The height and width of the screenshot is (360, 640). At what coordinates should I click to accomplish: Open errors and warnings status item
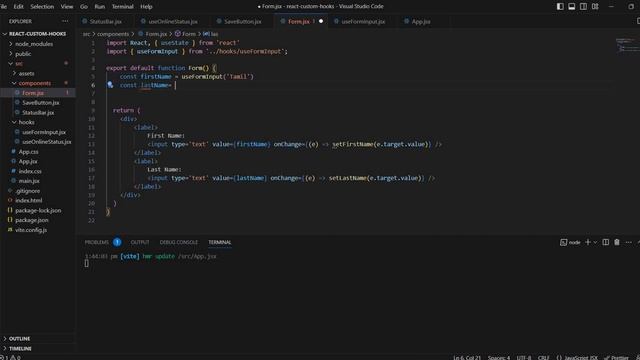point(11,357)
